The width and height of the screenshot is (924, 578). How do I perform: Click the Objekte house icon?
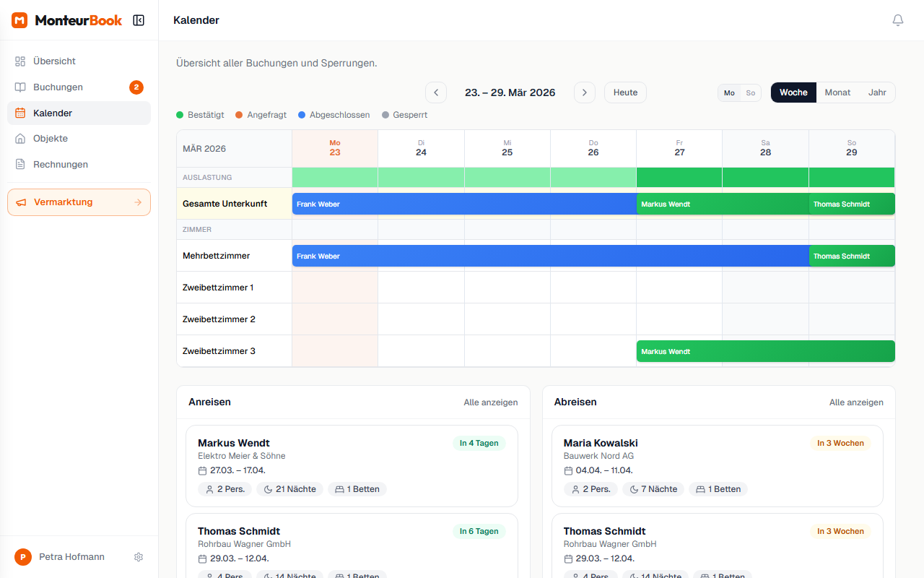click(x=20, y=139)
